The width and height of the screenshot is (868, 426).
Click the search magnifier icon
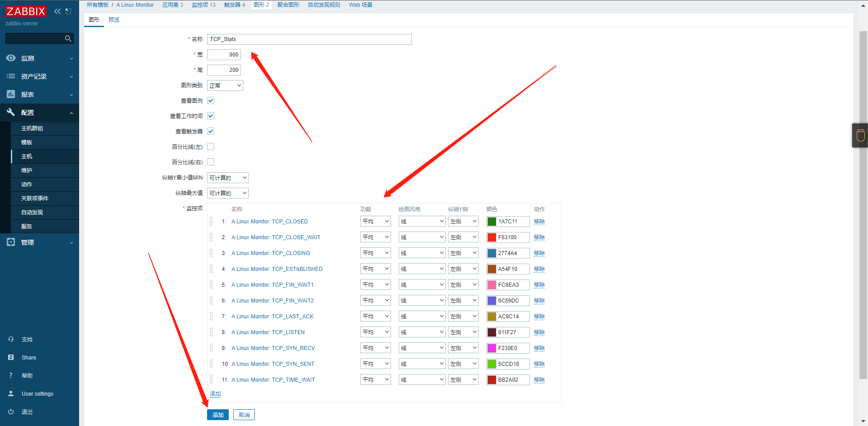click(x=68, y=38)
